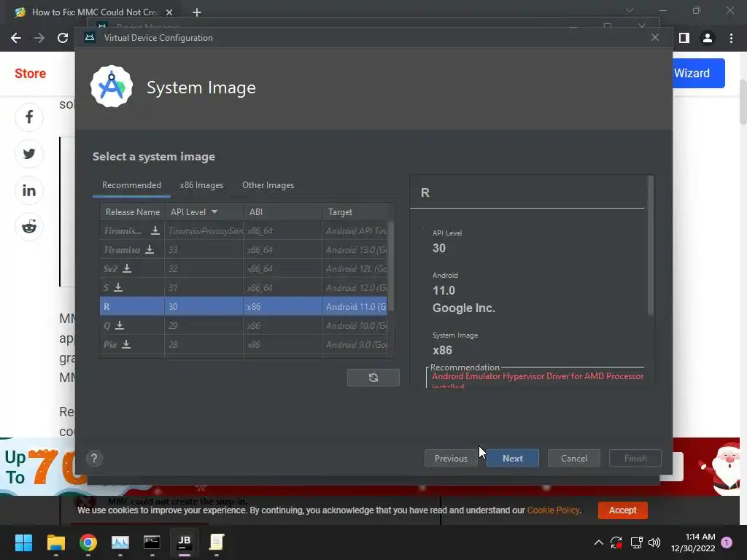Screen dimensions: 747x560
Task: Open Chrome's three-dot menu
Action: click(x=731, y=38)
